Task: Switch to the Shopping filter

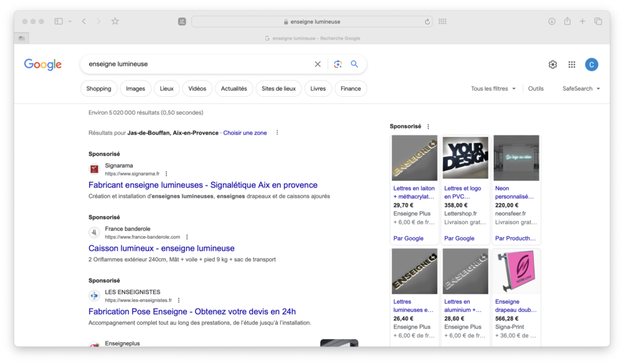Action: tap(99, 89)
